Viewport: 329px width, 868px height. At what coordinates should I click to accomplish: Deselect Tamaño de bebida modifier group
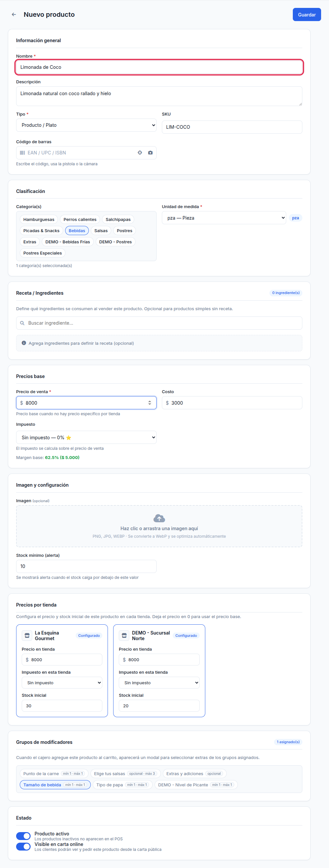pyautogui.click(x=55, y=785)
